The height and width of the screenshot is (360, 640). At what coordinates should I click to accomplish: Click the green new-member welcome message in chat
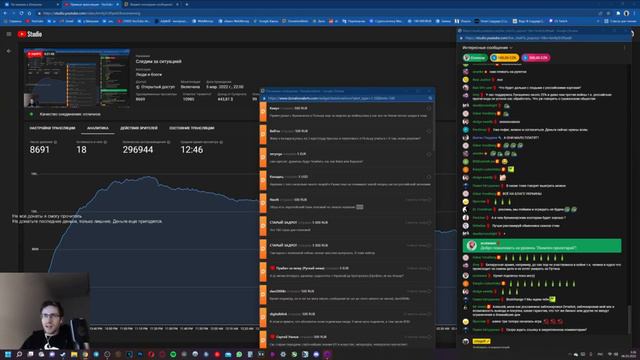(542, 246)
